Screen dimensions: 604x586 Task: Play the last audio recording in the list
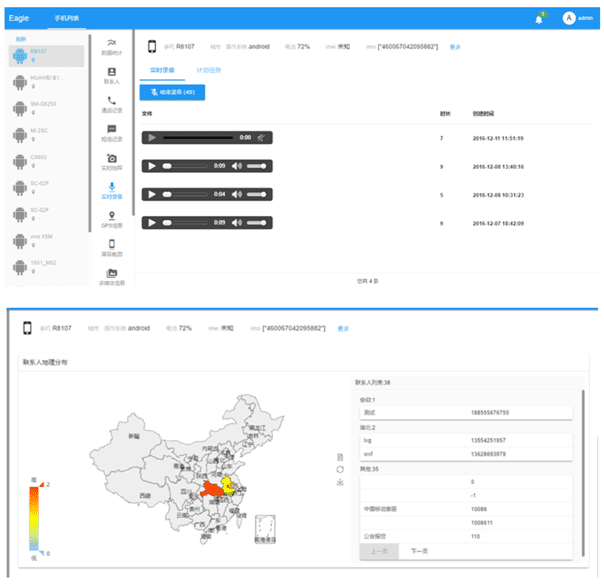(152, 222)
